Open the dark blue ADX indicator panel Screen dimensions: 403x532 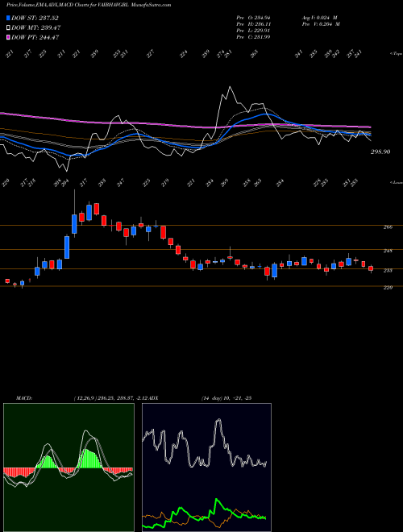(x=206, y=468)
